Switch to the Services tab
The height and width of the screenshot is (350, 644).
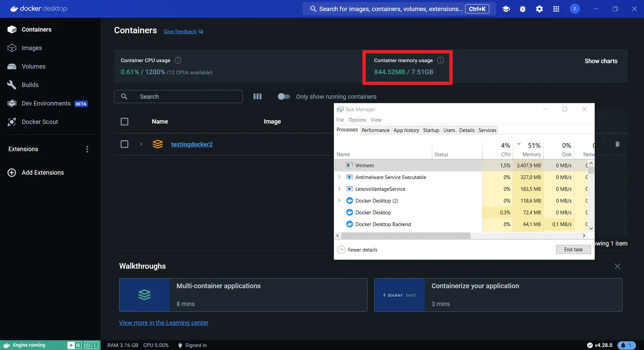coord(487,130)
